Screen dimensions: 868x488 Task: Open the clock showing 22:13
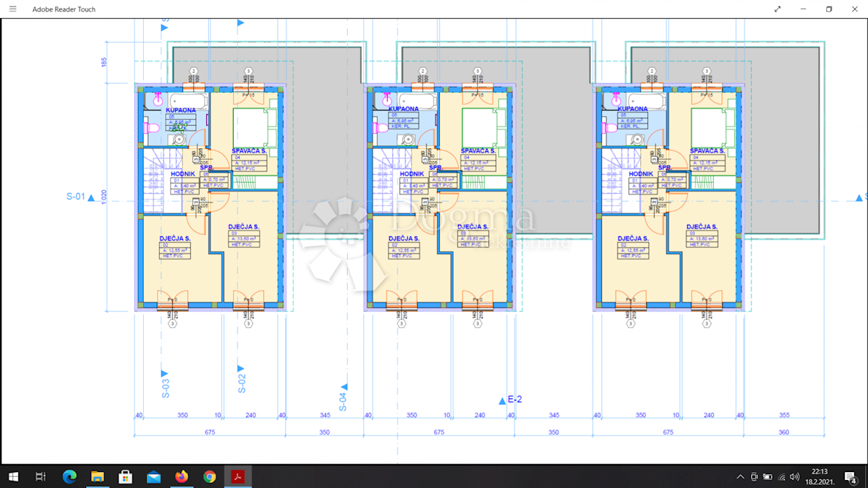tap(820, 476)
